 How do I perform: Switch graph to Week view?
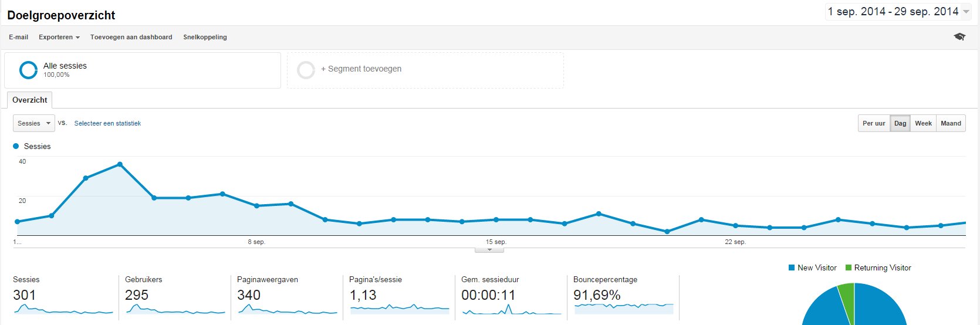[923, 123]
